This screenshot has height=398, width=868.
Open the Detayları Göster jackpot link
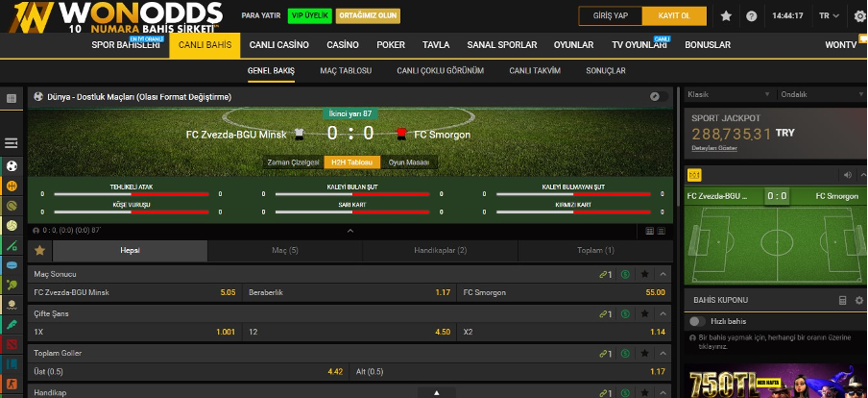[714, 148]
